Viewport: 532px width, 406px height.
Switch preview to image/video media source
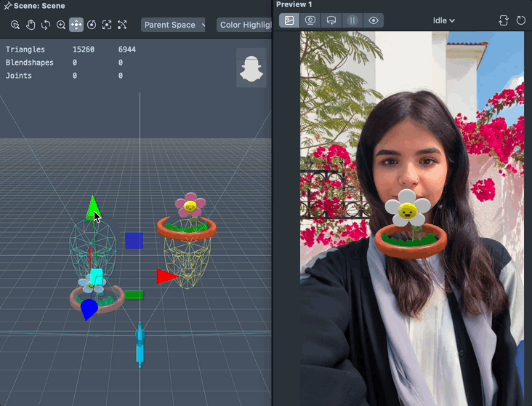pos(289,20)
